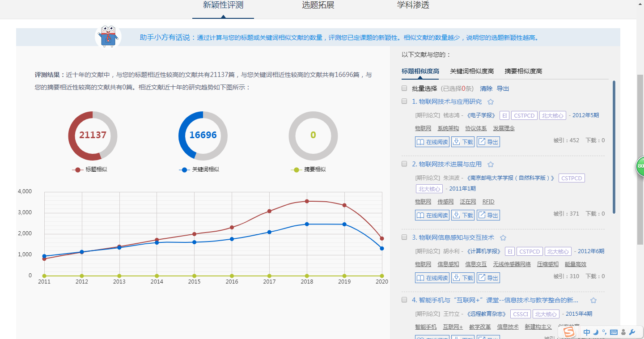Viewport: 644px width, 339px height.
Task: Click the Sogou wrench settings icon
Action: 632,332
